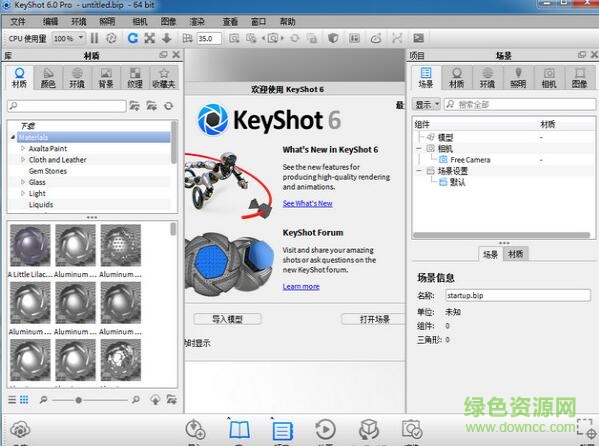Click the library search input field
The width and height of the screenshot is (599, 446).
tap(67, 106)
